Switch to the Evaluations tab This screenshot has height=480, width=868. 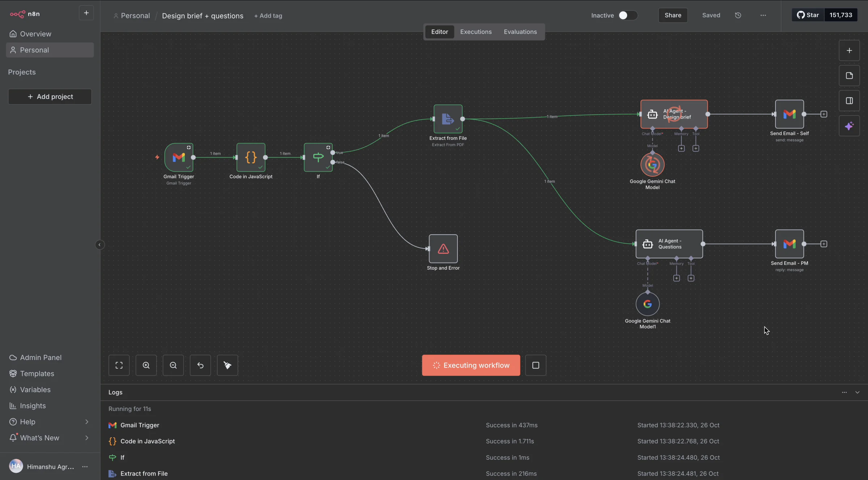[520, 32]
